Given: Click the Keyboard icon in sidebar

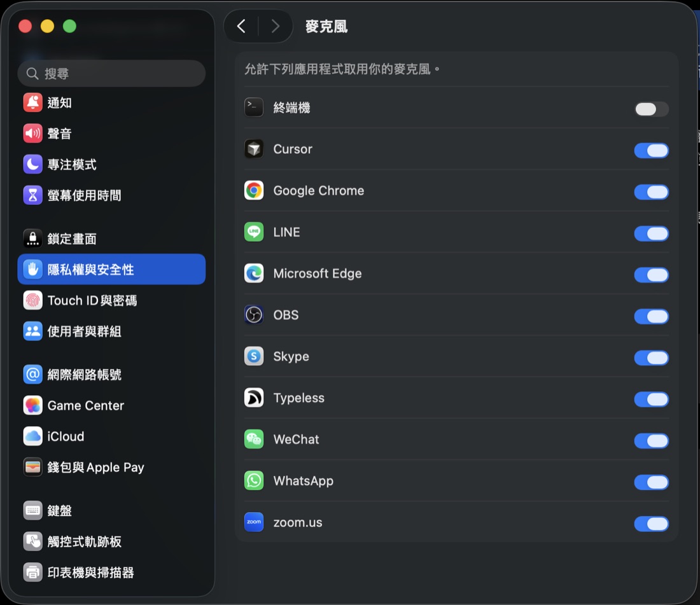Looking at the screenshot, I should click(32, 510).
